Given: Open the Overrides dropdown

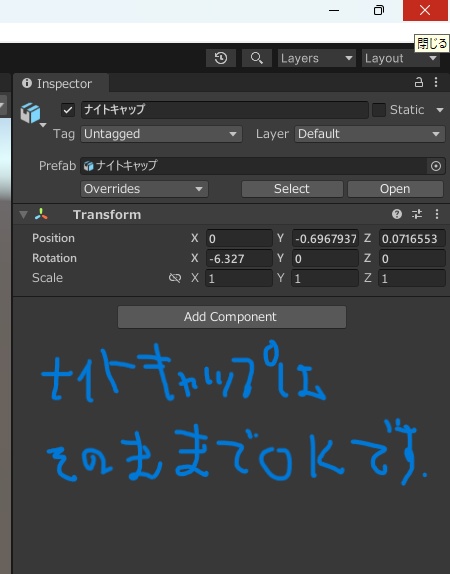Looking at the screenshot, I should click(144, 189).
